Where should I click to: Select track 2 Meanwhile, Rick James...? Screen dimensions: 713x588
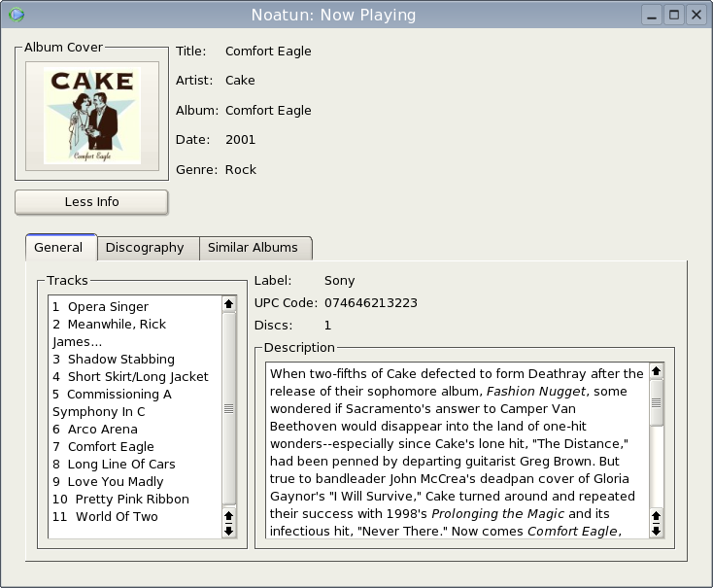[x=109, y=332]
